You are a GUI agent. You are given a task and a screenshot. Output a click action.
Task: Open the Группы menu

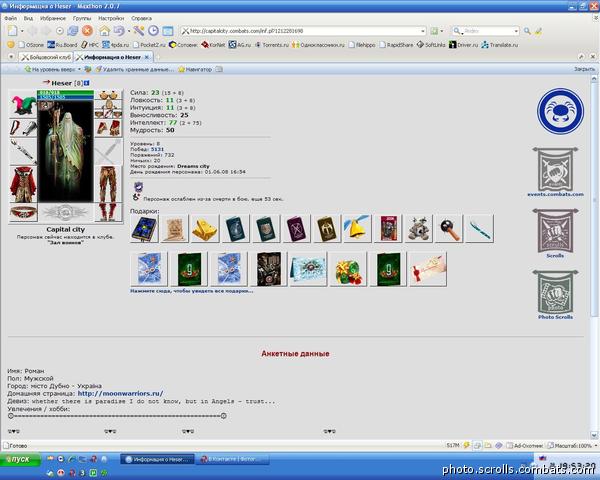[x=82, y=18]
